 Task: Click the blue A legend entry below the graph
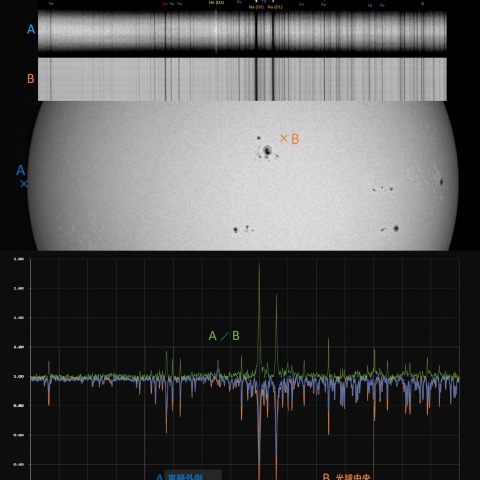click(180, 477)
